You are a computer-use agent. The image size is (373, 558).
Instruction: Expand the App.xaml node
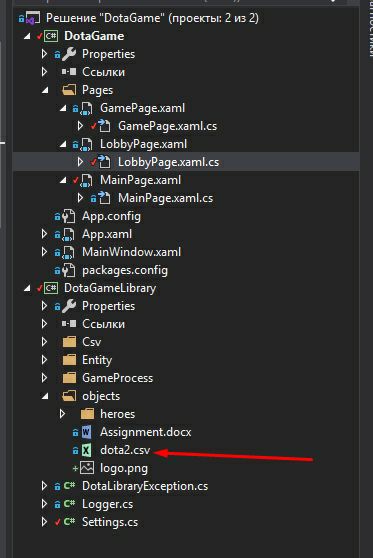44,234
